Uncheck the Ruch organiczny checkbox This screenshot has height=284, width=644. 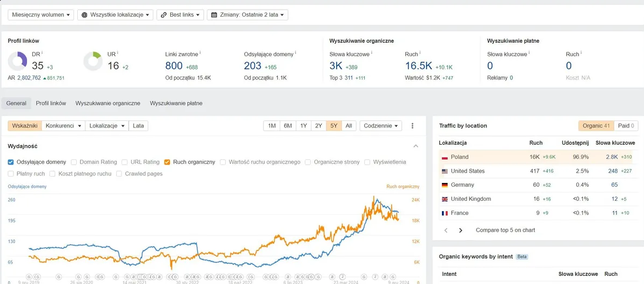point(167,161)
